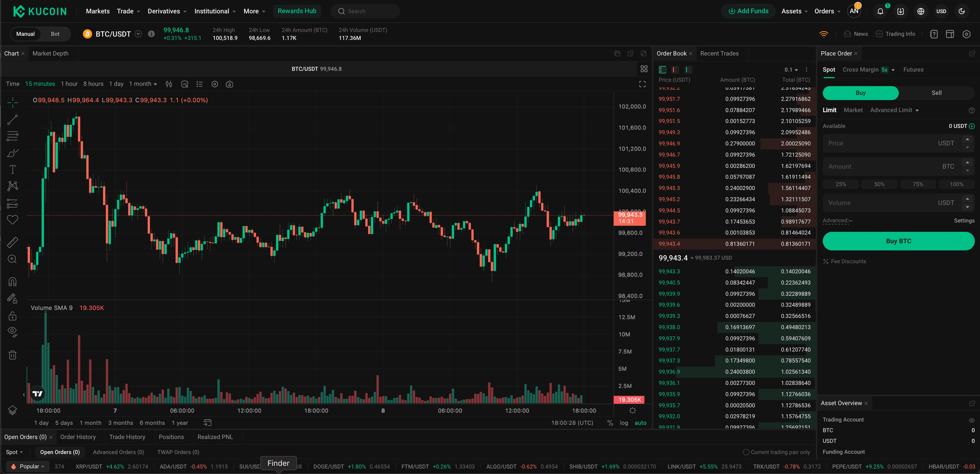Switch to Bot trading mode
The image size is (980, 474).
tap(55, 34)
